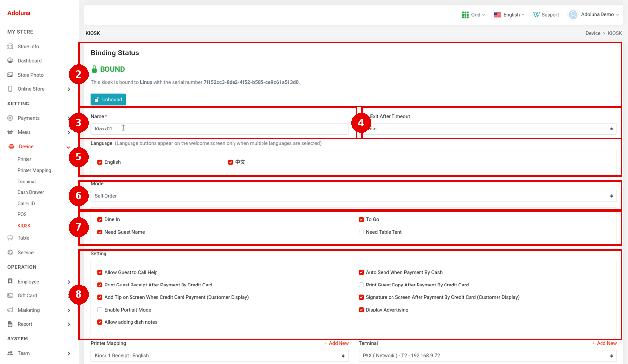Click the Device breadcrumb link

(x=593, y=33)
